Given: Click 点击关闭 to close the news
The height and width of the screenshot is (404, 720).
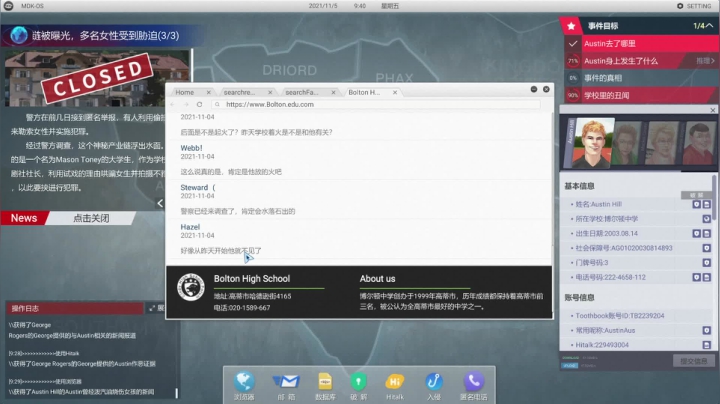Looking at the screenshot, I should click(91, 218).
